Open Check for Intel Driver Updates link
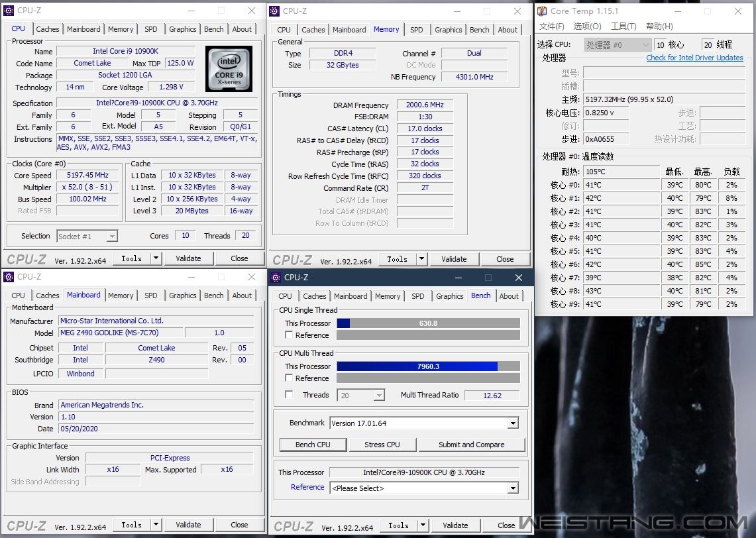756x538 pixels. [x=694, y=58]
